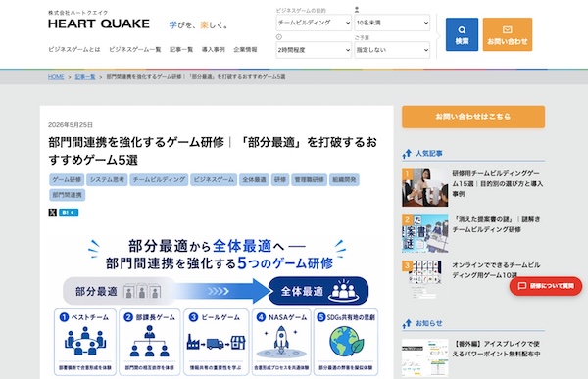The image size is (588, 379).
Task: Click the ビールゲーム supply chain icon
Action: 216,342
